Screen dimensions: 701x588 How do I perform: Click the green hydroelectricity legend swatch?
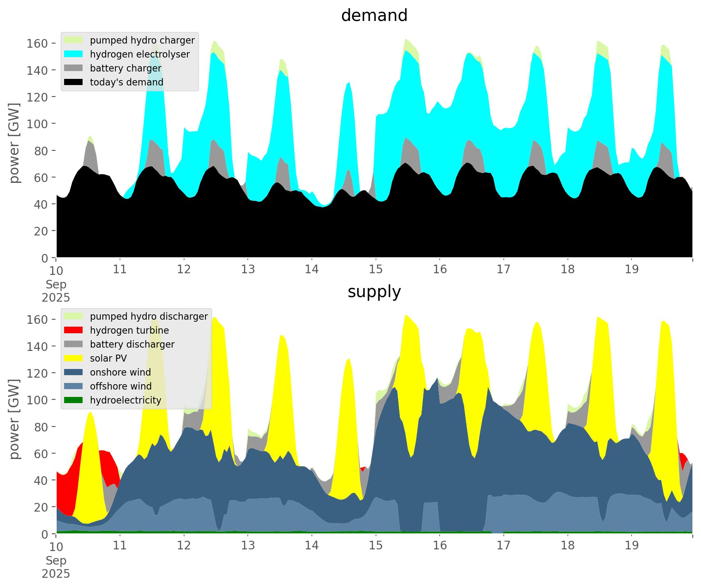74,400
